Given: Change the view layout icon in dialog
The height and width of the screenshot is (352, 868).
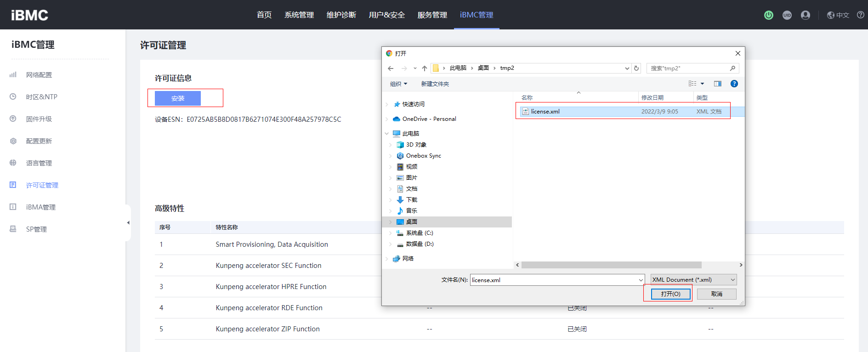Looking at the screenshot, I should tap(692, 84).
